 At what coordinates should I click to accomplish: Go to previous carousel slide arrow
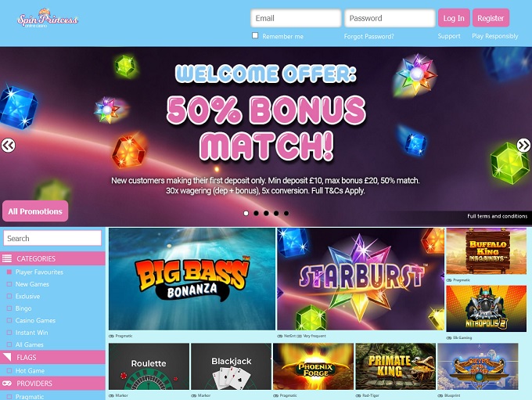pos(8,146)
